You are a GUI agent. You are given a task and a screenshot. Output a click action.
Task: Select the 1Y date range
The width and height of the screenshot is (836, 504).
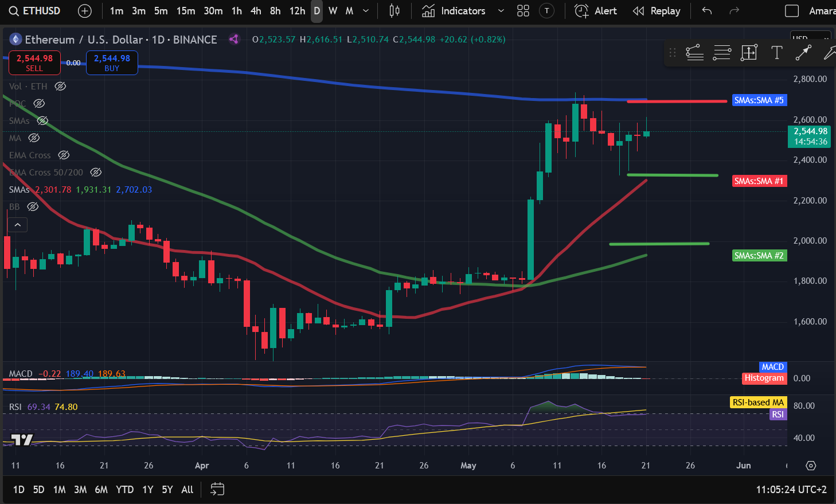coord(147,489)
